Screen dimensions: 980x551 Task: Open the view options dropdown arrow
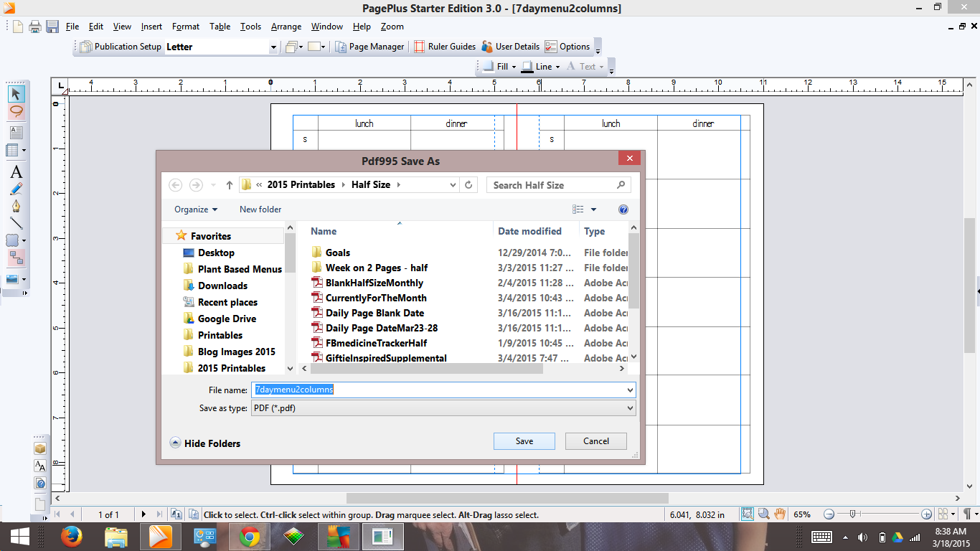point(593,209)
